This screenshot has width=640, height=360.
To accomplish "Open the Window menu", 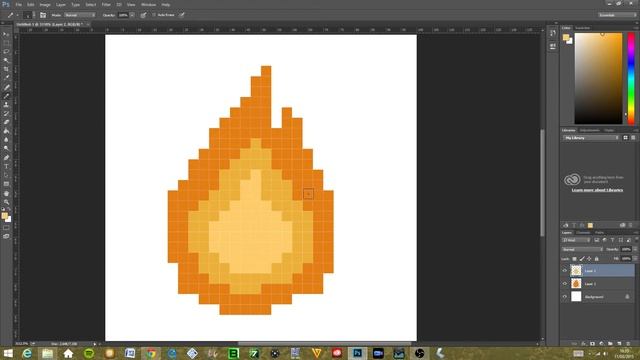I will point(148,4).
